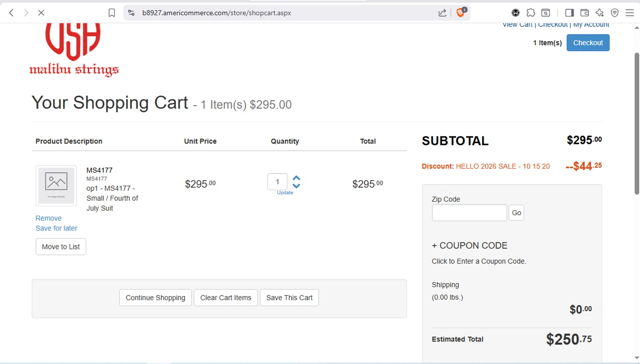This screenshot has height=364, width=640.
Task: Toggle the browser sidebar panel
Action: [569, 13]
